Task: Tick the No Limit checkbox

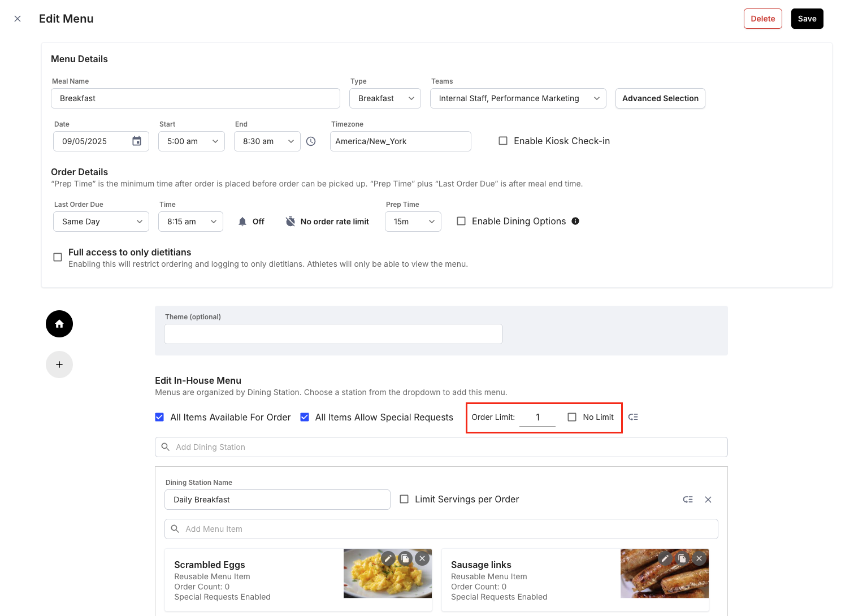Action: coord(572,417)
